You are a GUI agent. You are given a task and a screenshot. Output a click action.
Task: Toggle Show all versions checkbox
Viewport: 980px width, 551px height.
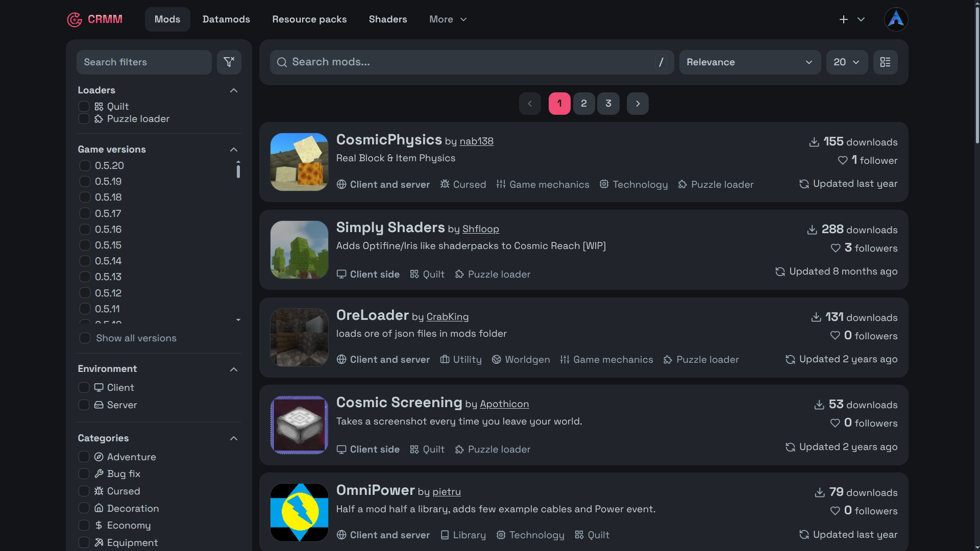click(85, 338)
